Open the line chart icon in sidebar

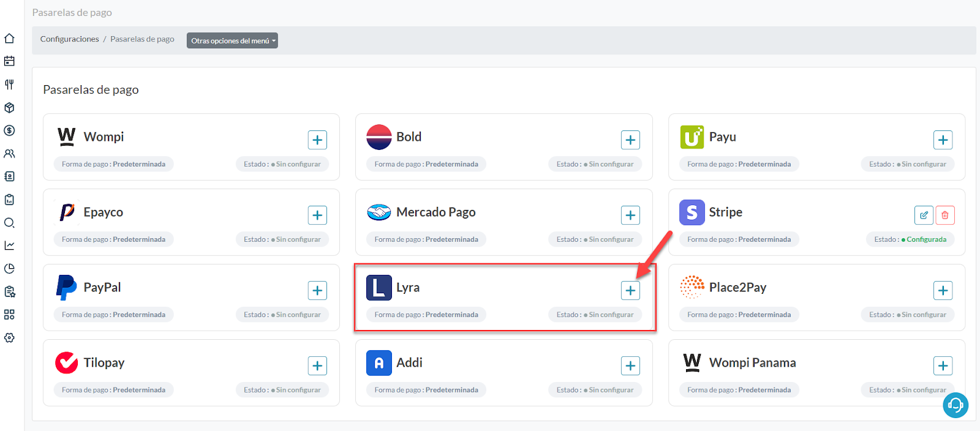(x=9, y=245)
